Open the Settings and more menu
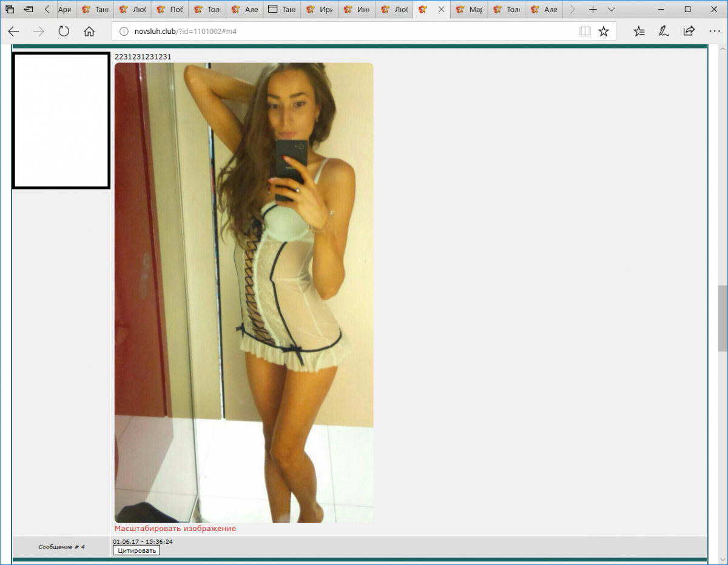Screen dimensions: 728x565 tap(713, 32)
